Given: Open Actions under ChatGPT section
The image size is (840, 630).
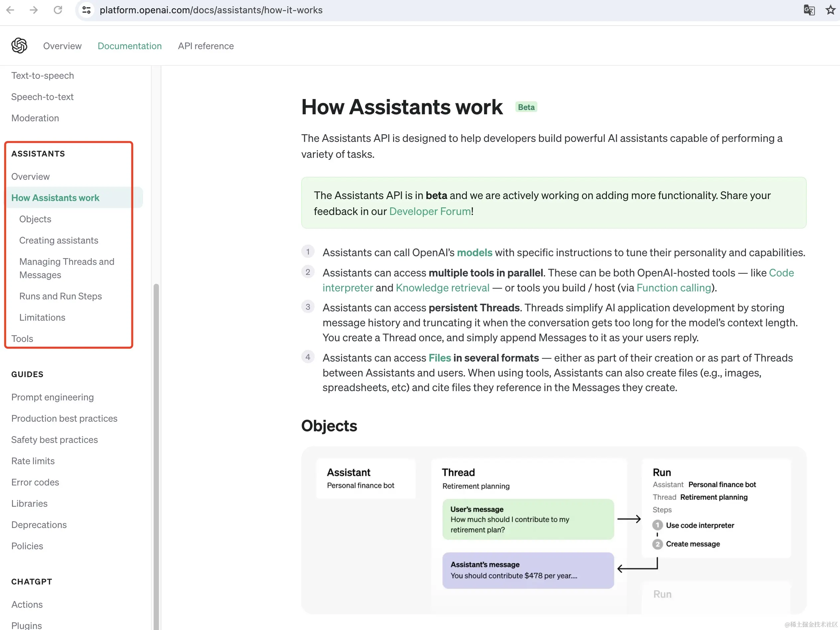Looking at the screenshot, I should point(27,604).
